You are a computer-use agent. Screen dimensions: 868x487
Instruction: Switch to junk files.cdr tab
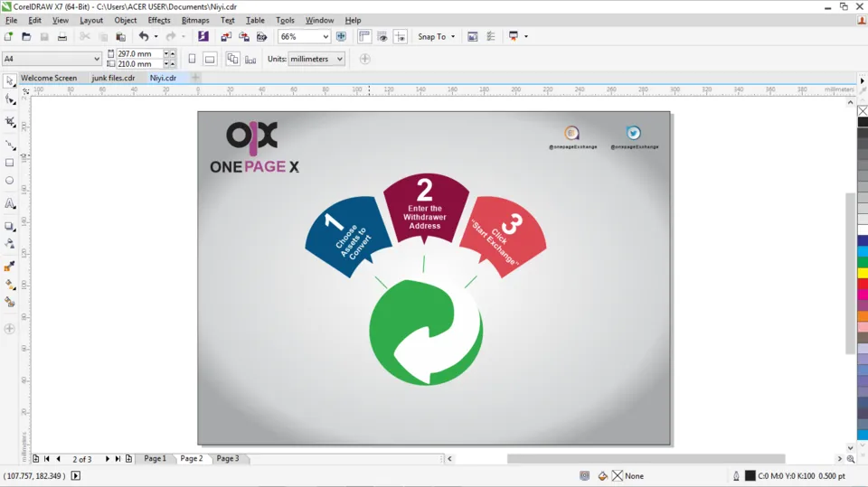point(114,78)
